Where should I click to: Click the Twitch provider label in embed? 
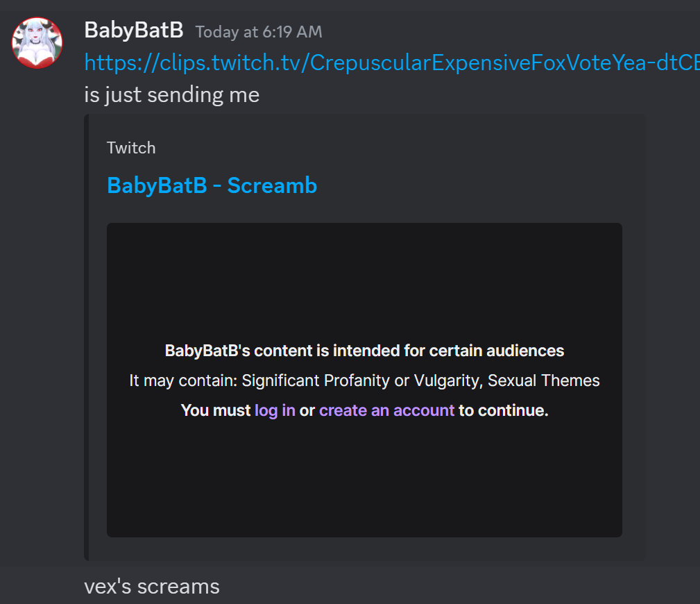click(131, 148)
